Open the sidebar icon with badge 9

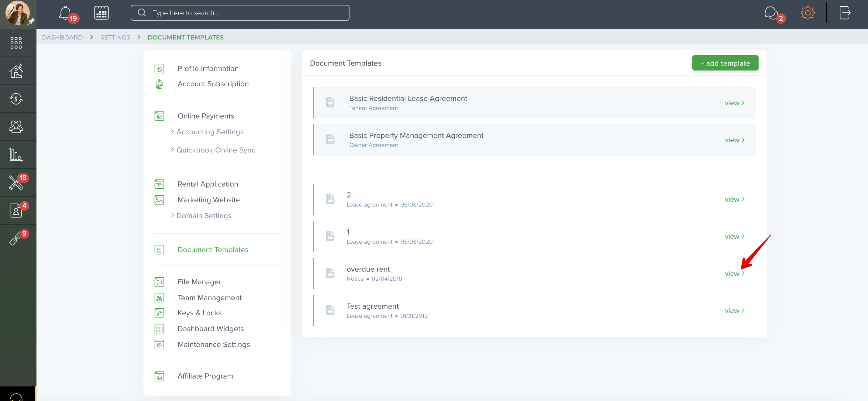pyautogui.click(x=15, y=239)
